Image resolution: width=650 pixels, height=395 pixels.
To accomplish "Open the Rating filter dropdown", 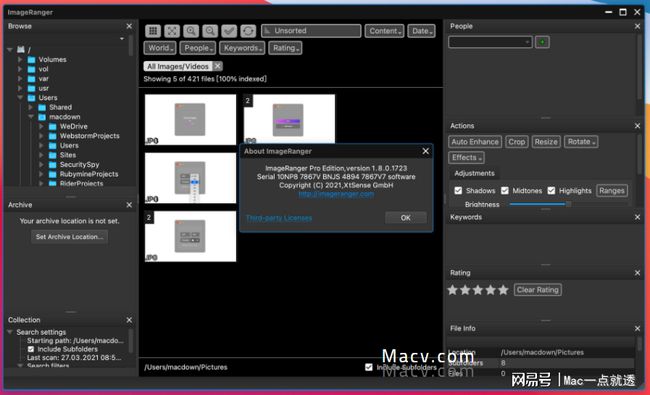I will click(285, 48).
